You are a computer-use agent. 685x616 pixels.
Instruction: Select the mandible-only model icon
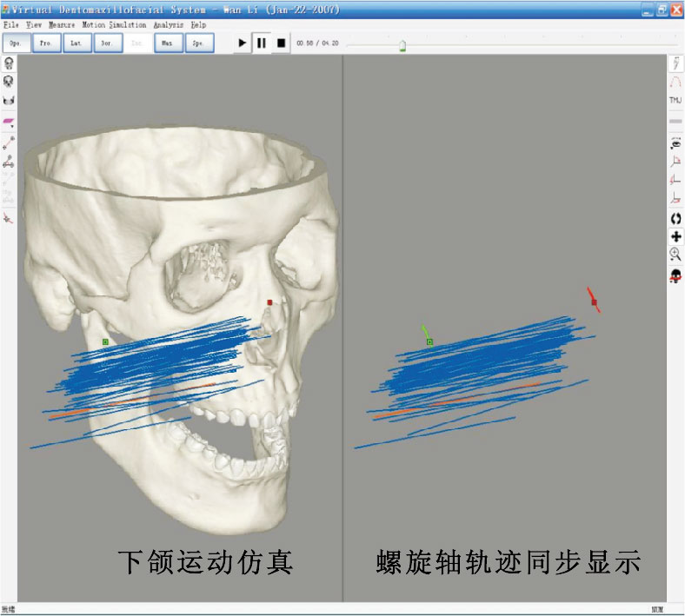[9, 100]
